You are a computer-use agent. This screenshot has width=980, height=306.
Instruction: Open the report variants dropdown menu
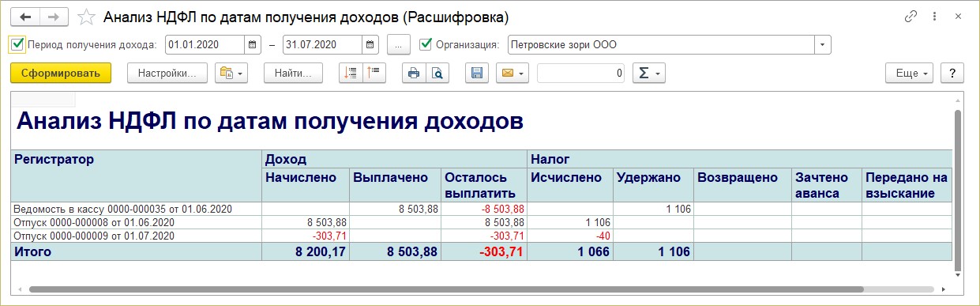pos(231,73)
